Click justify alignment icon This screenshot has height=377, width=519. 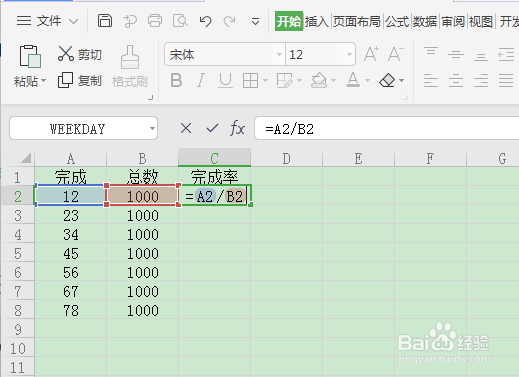coord(506,81)
